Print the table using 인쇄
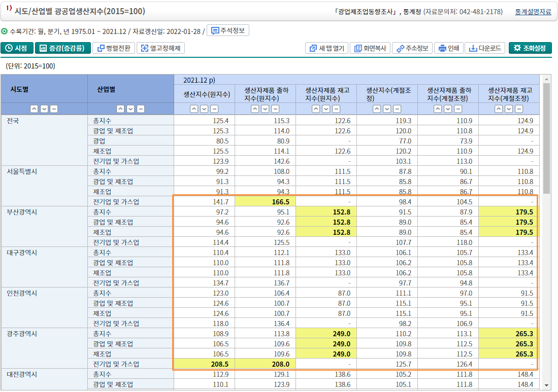The width and height of the screenshot is (558, 392). click(x=448, y=48)
